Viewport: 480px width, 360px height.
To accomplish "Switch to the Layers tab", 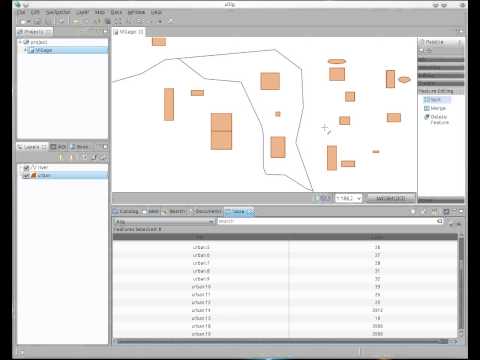I will (x=31, y=147).
